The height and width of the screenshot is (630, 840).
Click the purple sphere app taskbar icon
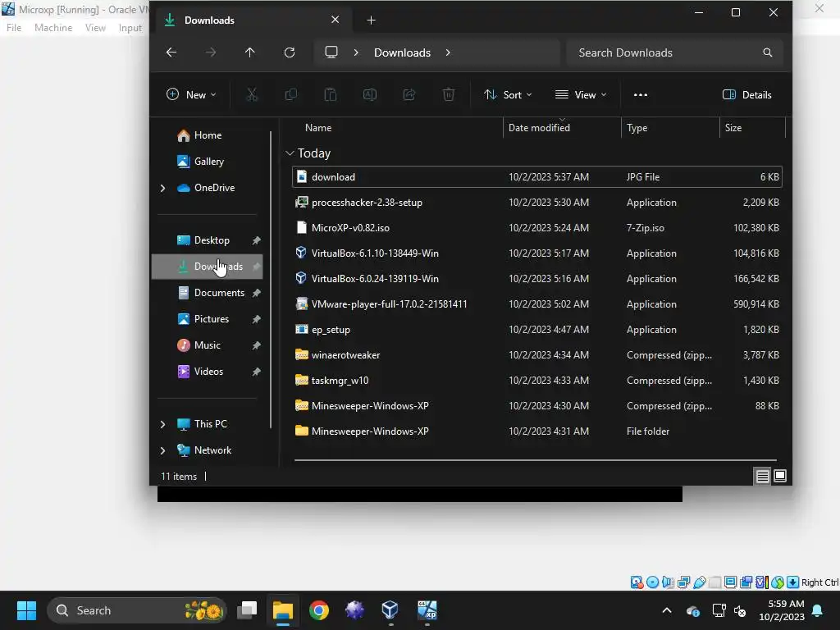(x=354, y=610)
